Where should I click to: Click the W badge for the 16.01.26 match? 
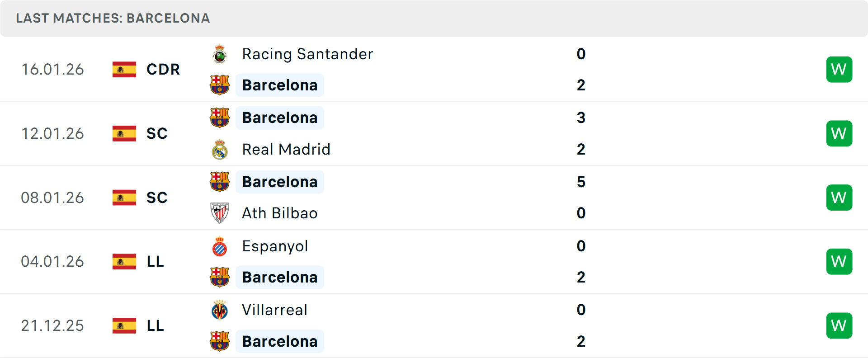point(839,70)
